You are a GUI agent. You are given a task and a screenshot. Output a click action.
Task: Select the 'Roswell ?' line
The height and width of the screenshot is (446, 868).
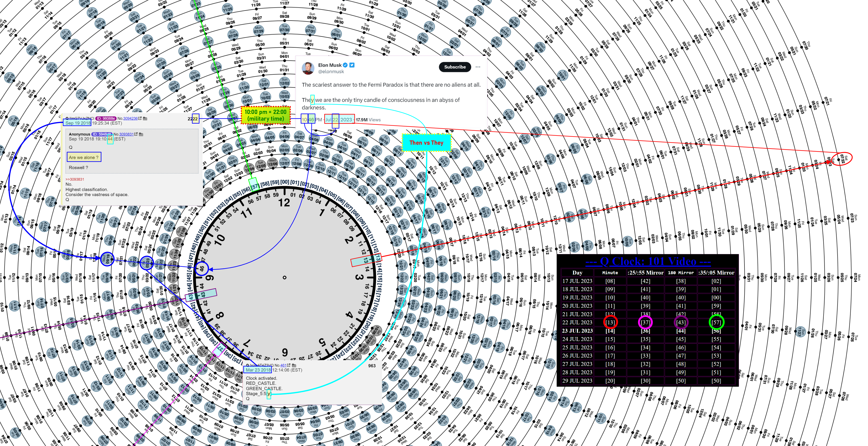click(78, 168)
